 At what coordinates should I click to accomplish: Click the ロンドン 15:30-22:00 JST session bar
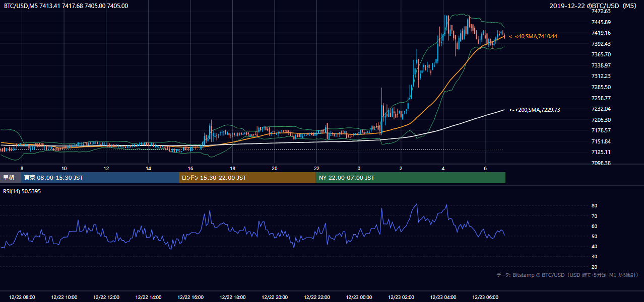click(247, 178)
